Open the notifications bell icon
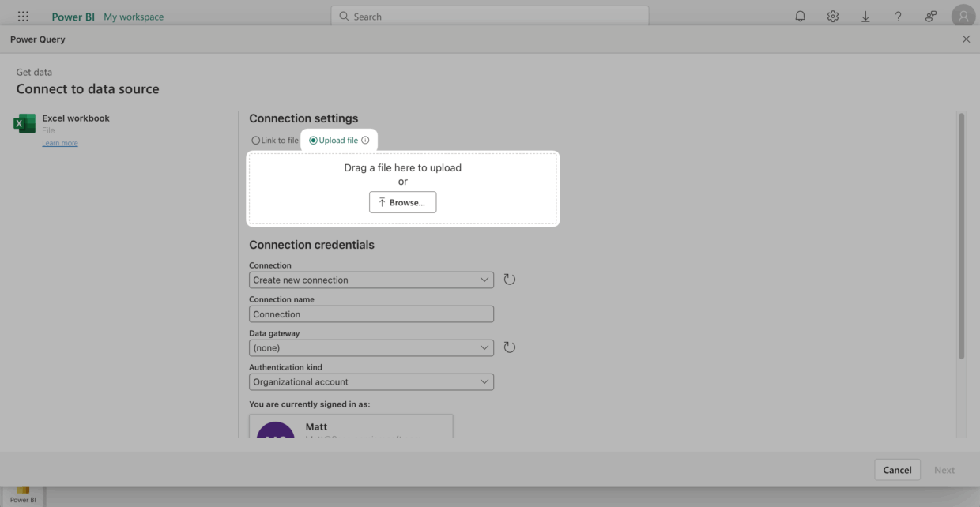 tap(799, 16)
